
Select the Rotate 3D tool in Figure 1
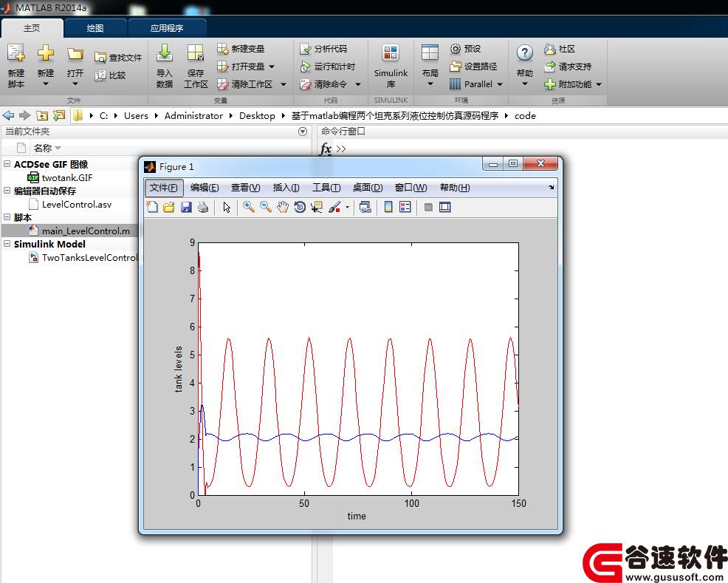tap(300, 207)
